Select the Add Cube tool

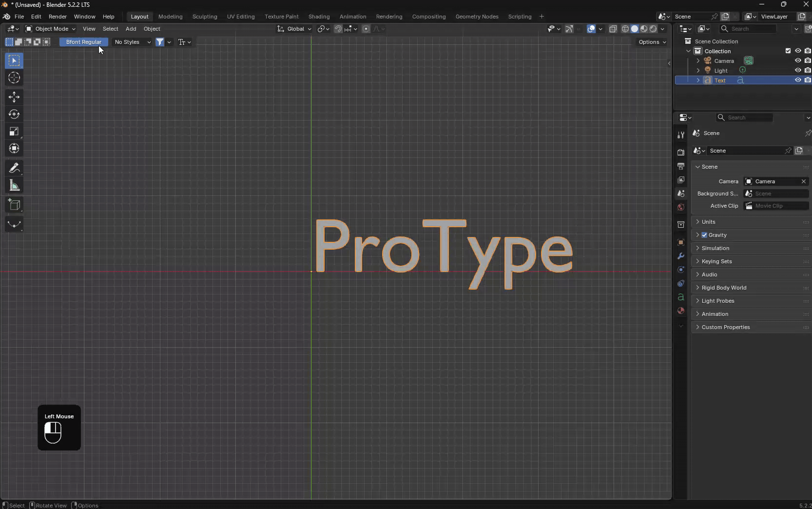pyautogui.click(x=14, y=205)
